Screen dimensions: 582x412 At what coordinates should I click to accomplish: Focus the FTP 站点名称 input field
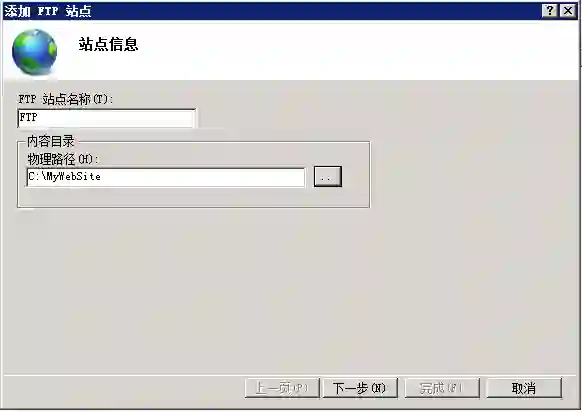(x=106, y=118)
